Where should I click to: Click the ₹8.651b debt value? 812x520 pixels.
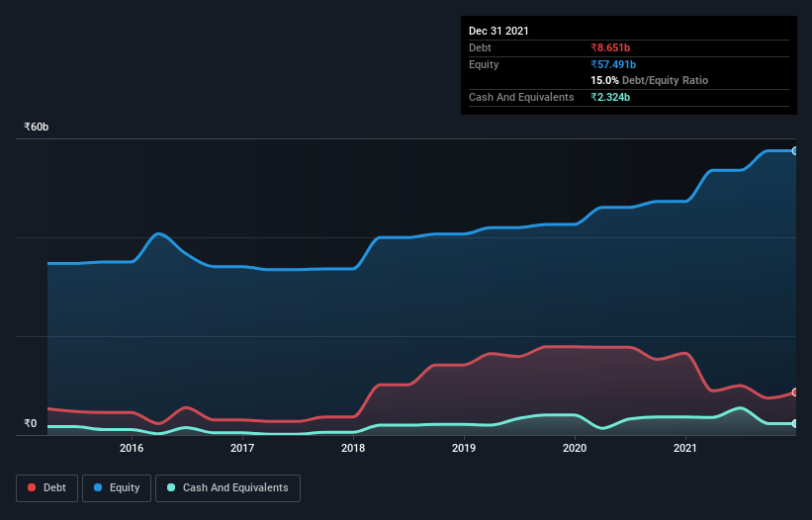[x=610, y=48]
